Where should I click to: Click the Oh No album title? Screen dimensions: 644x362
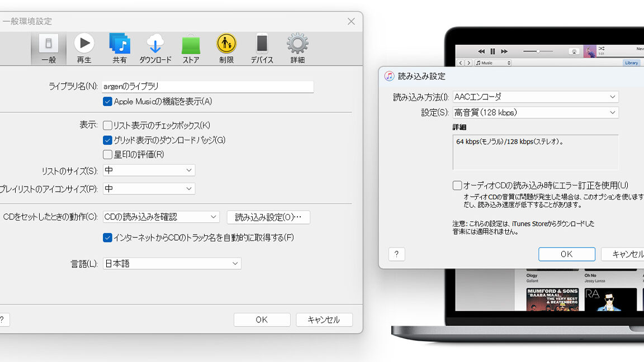coord(590,275)
